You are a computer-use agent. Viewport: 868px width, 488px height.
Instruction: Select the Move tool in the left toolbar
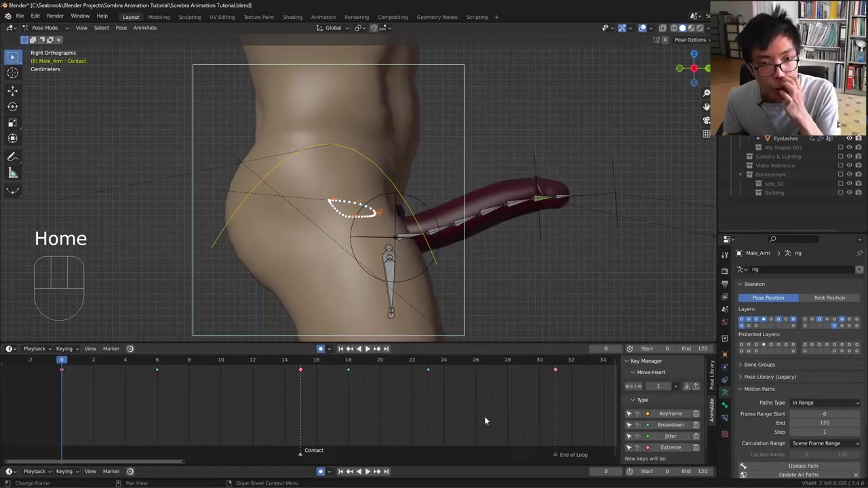(x=12, y=90)
